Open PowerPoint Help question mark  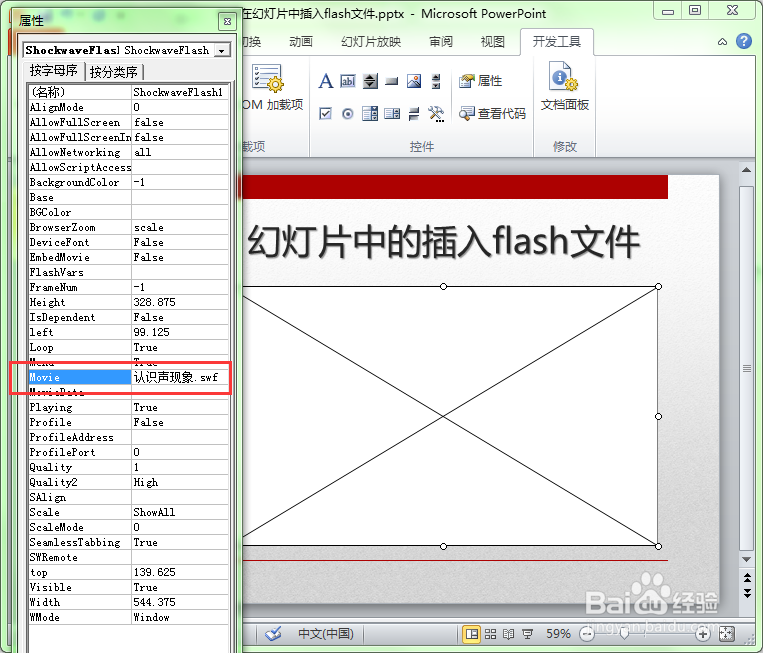tap(744, 41)
